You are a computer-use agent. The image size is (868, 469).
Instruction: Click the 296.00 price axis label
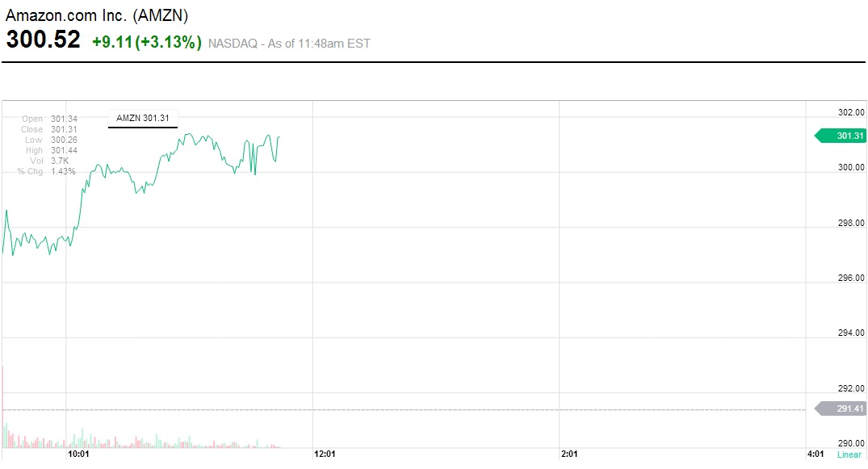pyautogui.click(x=851, y=278)
